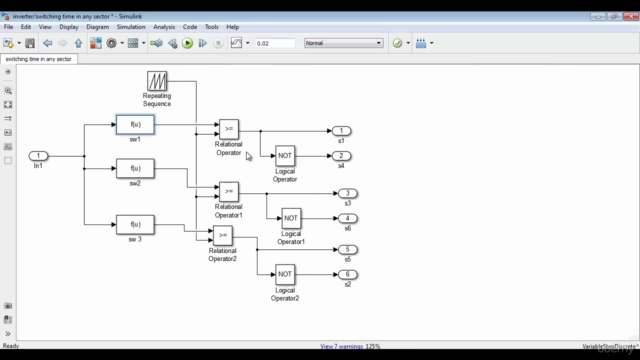Expand the Model Advisor dropdown arrow

(408, 43)
